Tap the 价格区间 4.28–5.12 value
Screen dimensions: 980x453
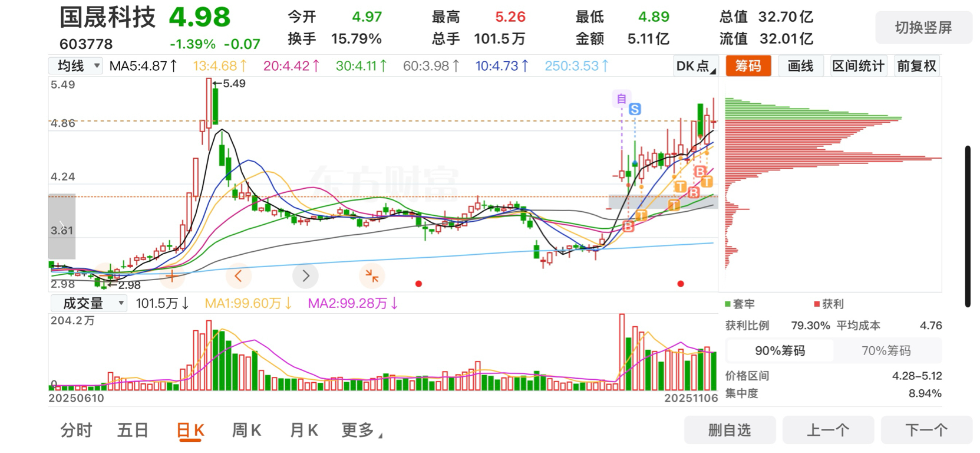917,376
